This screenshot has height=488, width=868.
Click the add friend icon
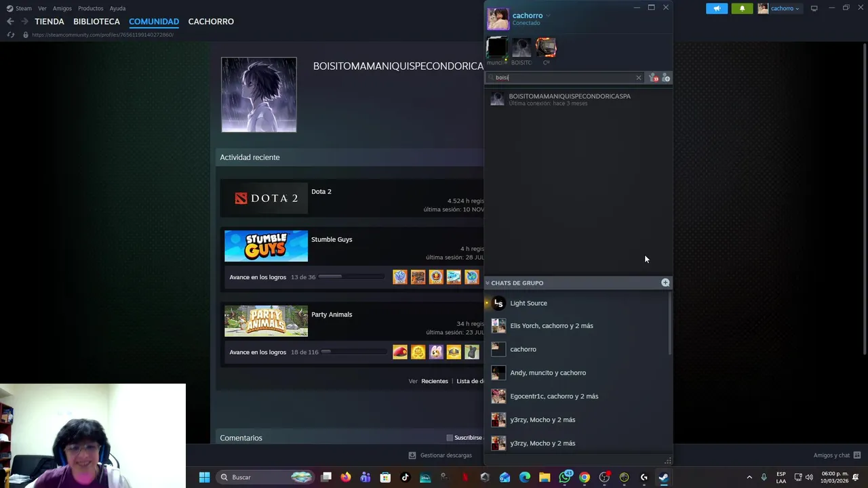coord(666,78)
